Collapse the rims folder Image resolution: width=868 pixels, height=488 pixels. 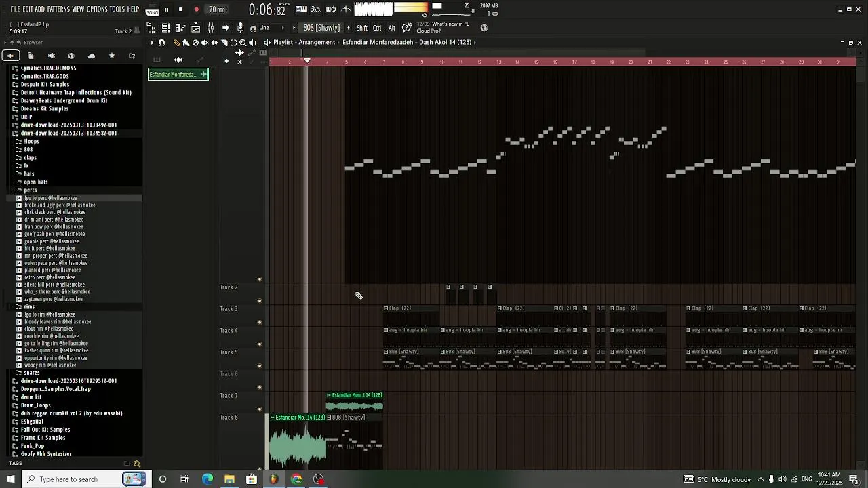coord(29,307)
